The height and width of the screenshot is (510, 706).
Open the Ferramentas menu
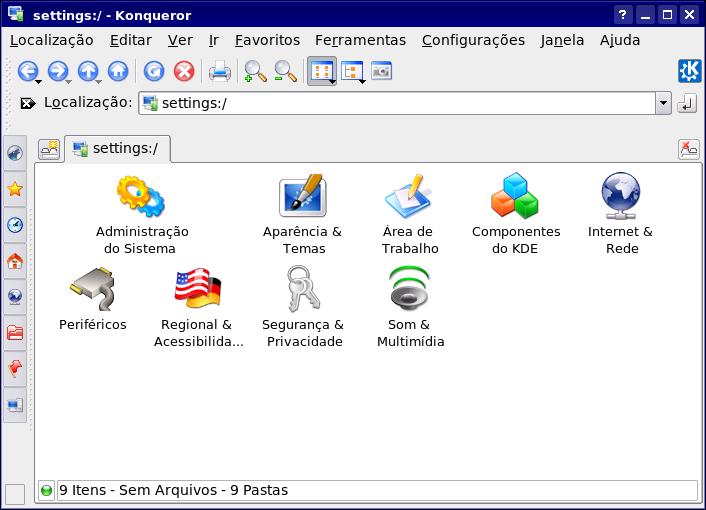pyautogui.click(x=360, y=40)
